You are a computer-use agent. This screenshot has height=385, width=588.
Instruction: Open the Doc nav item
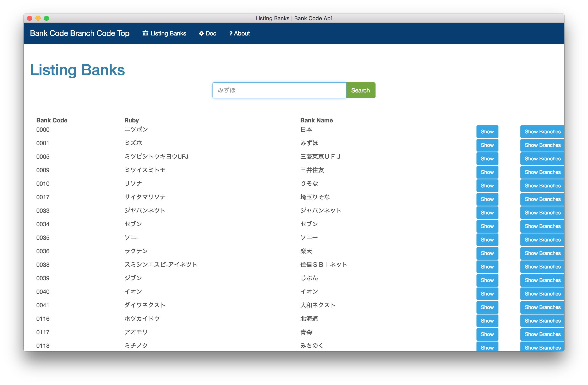tap(208, 33)
